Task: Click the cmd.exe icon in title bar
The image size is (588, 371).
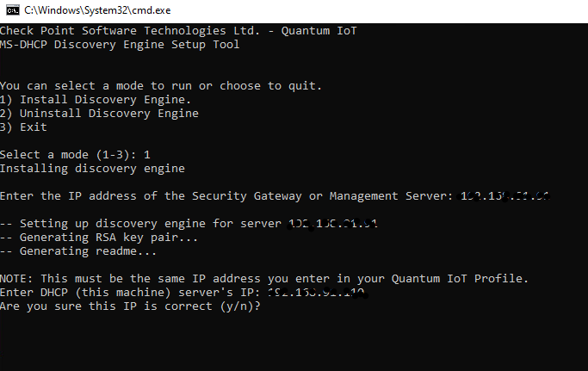Action: (x=13, y=10)
